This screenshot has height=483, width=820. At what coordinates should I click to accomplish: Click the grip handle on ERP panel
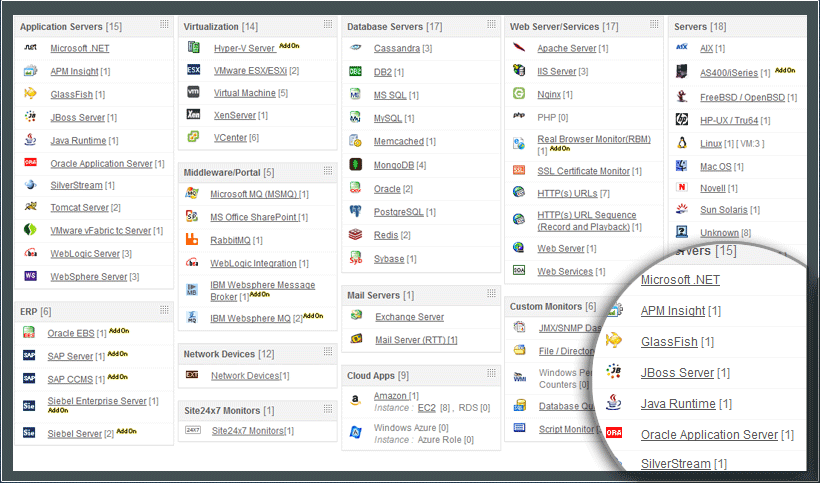point(164,310)
